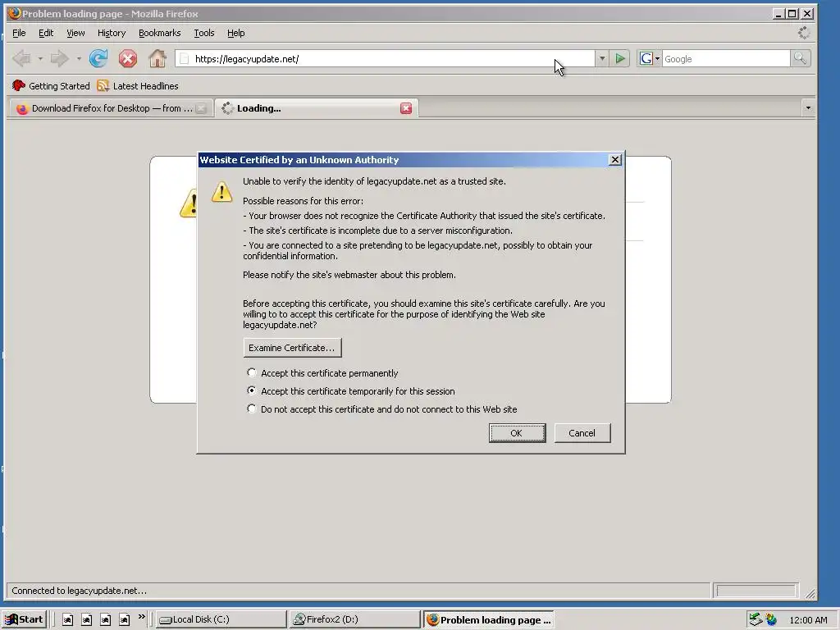The image size is (840, 630).
Task: Open the back history dropdown arrow
Action: 40,58
